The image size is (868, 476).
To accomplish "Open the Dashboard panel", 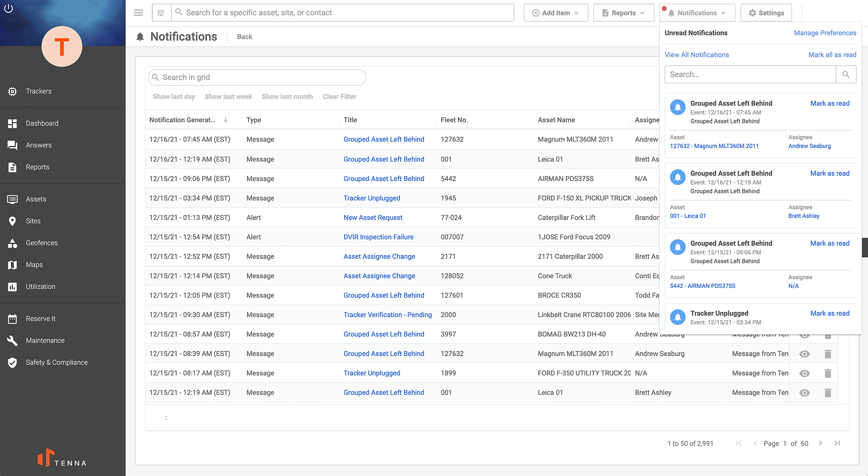I will pos(42,123).
